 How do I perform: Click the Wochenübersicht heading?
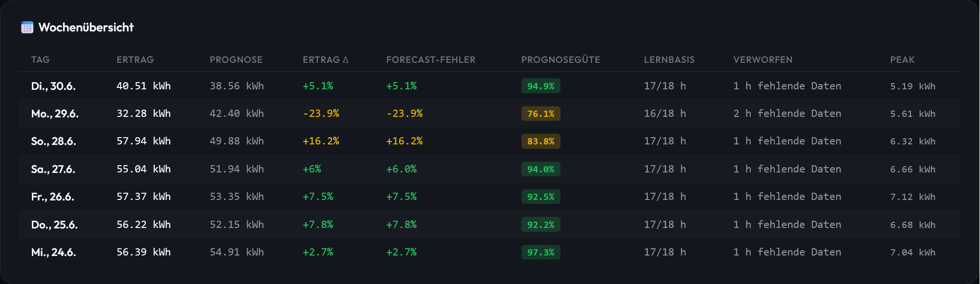[x=86, y=28]
